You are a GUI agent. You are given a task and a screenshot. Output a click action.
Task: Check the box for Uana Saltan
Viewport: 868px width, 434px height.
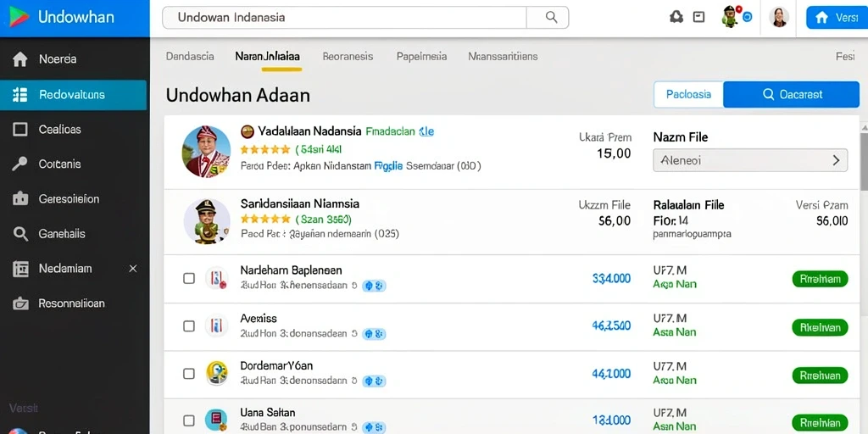click(189, 420)
